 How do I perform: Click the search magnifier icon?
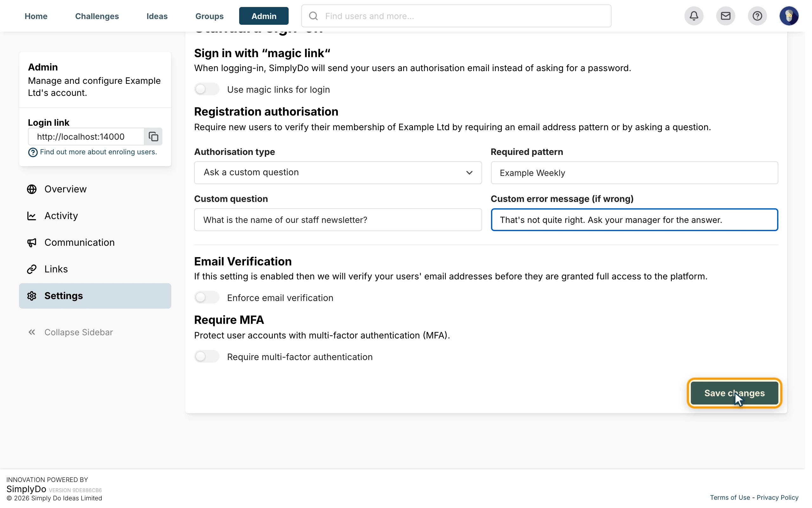click(x=313, y=16)
